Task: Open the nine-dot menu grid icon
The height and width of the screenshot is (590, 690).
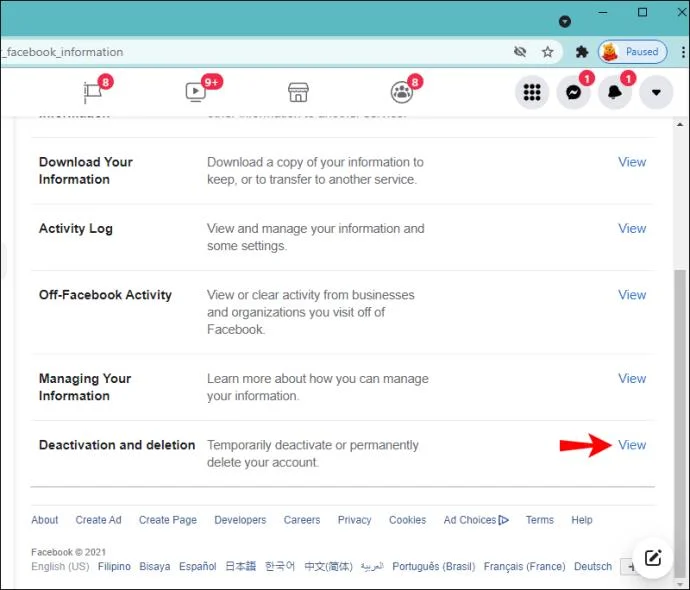Action: pyautogui.click(x=532, y=92)
